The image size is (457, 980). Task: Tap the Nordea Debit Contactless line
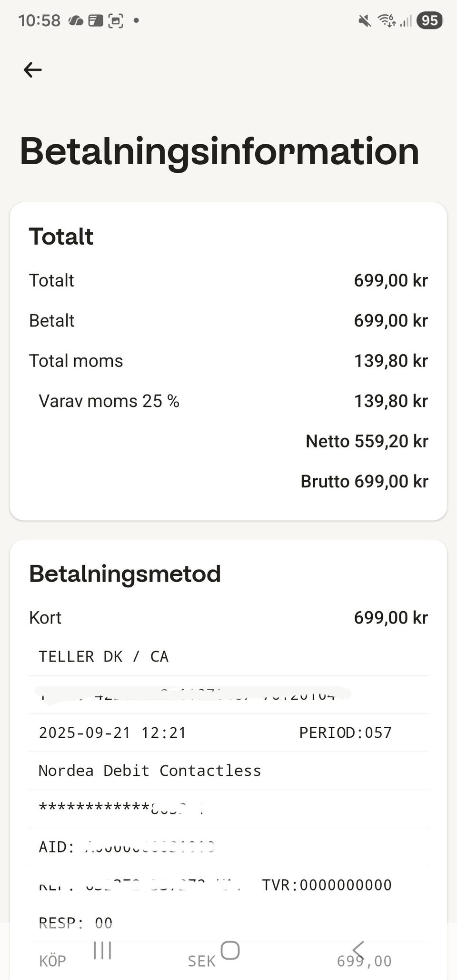tap(149, 771)
